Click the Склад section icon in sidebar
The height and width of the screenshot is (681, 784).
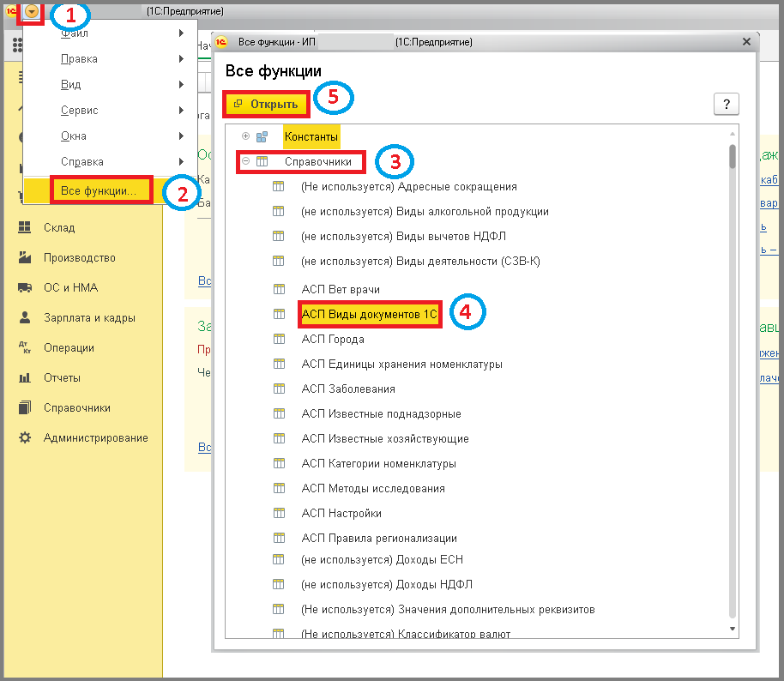(x=25, y=227)
